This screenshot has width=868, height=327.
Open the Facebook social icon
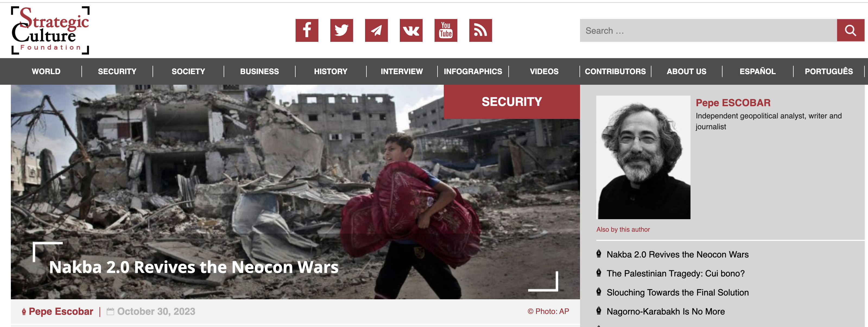pyautogui.click(x=307, y=30)
